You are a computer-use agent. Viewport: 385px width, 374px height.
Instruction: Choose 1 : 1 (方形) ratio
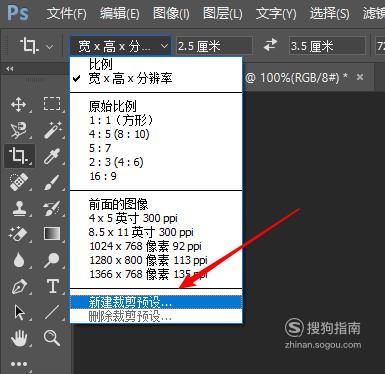(156, 120)
